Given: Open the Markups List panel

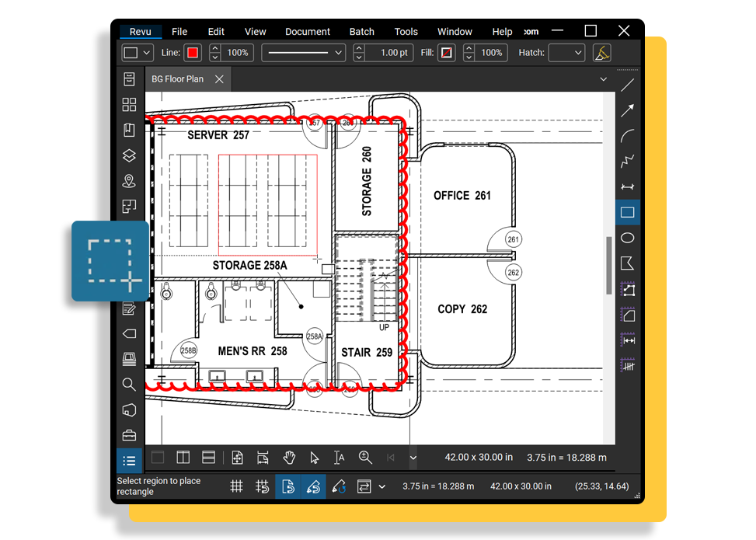Looking at the screenshot, I should [130, 460].
